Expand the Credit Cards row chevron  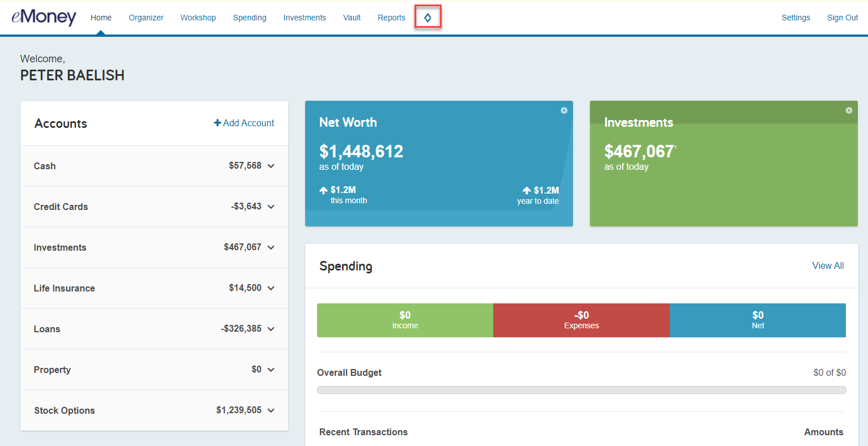point(271,207)
